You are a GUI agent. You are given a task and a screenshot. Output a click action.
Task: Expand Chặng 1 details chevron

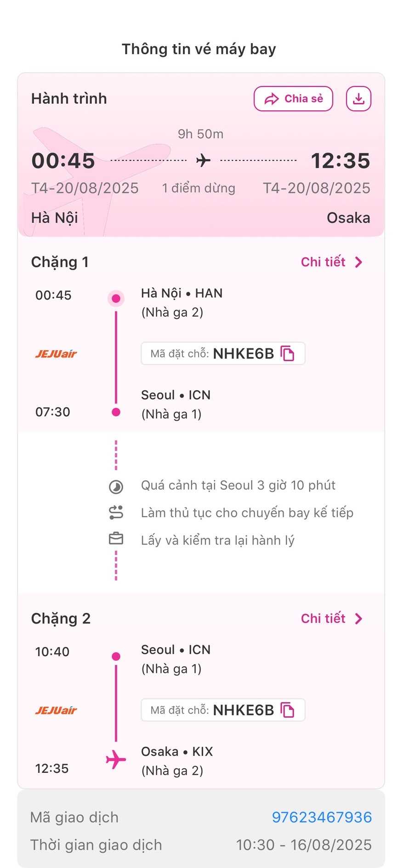coord(359,262)
